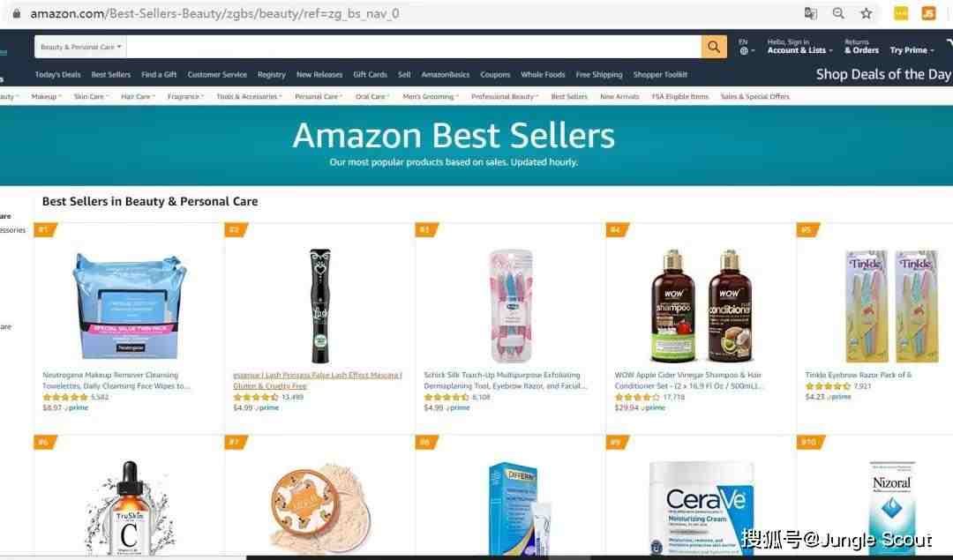The width and height of the screenshot is (953, 560).
Task: Bookmark this page with the star icon
Action: click(867, 13)
